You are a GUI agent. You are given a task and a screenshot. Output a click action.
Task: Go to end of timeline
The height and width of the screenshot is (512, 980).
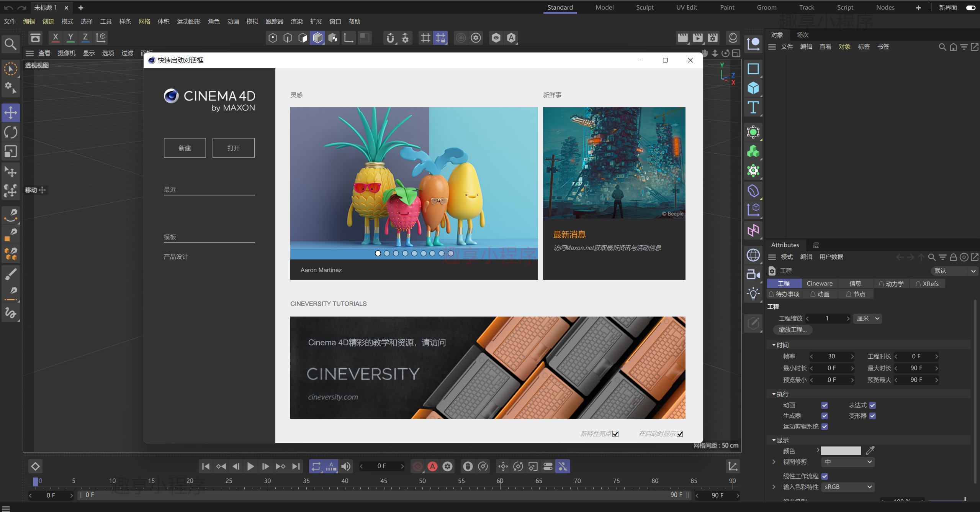[x=296, y=466]
